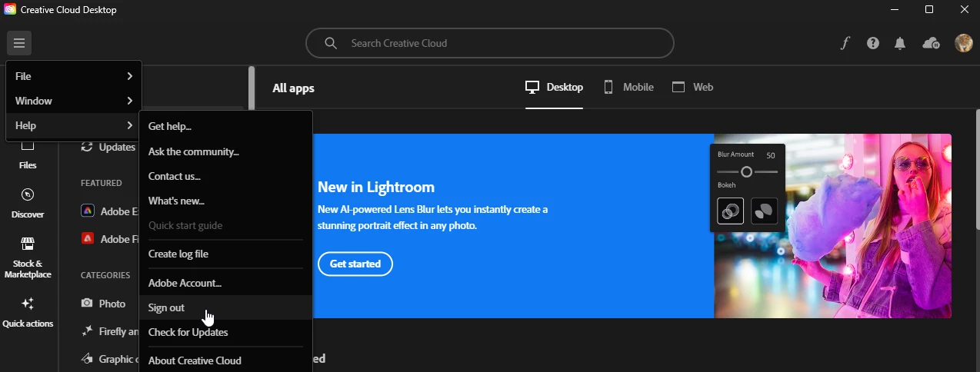The image size is (980, 372).
Task: Click the Adobe Express app icon
Action: (x=88, y=211)
